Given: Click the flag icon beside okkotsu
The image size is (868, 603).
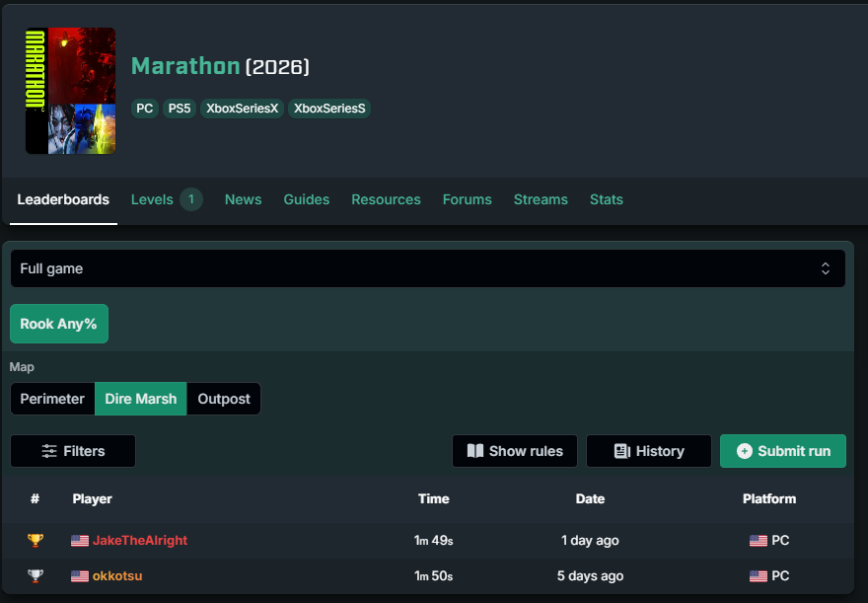Looking at the screenshot, I should pyautogui.click(x=80, y=576).
